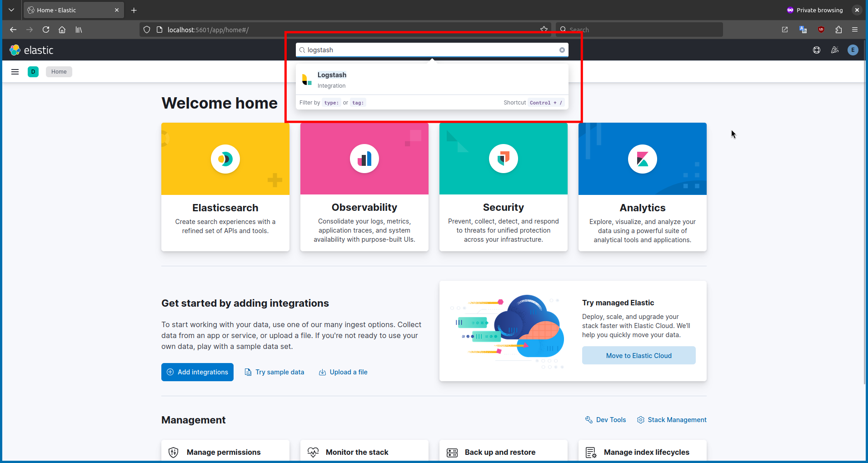Open the Security card title
Screen dimensions: 868x463
pyautogui.click(x=504, y=207)
